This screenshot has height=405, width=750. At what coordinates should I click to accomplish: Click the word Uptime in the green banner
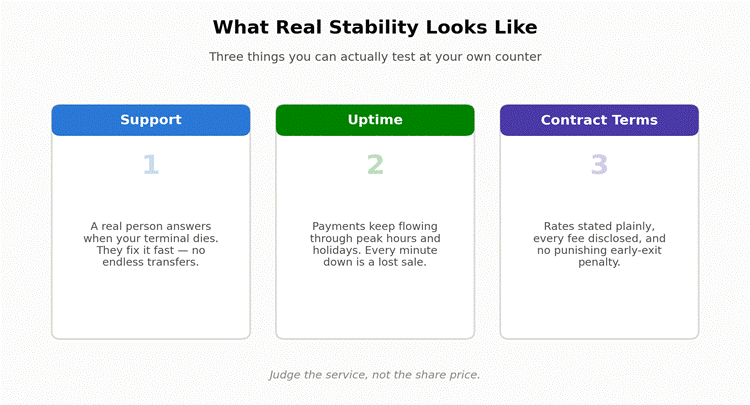[x=375, y=120]
